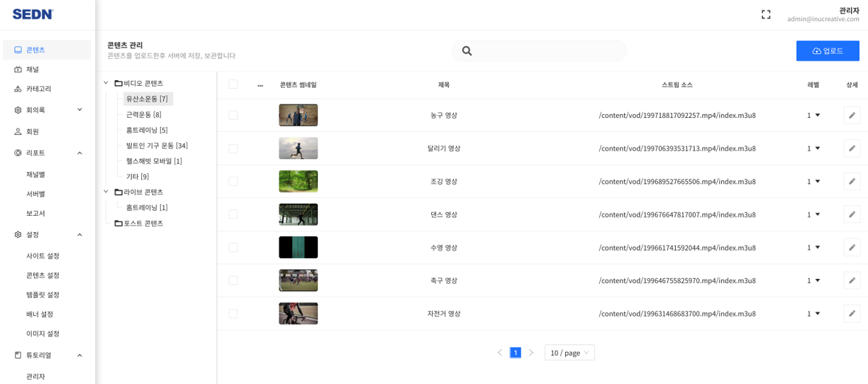
Task: Click the search magnifier icon
Action: (467, 51)
